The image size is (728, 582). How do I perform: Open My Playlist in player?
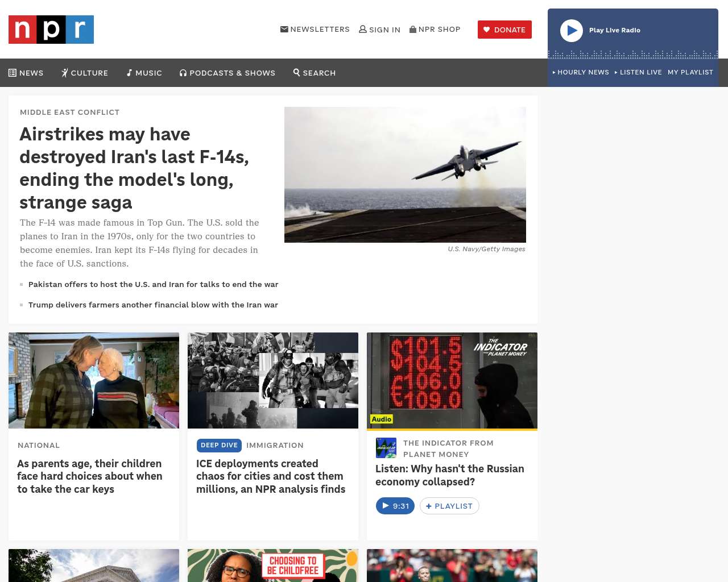click(690, 72)
